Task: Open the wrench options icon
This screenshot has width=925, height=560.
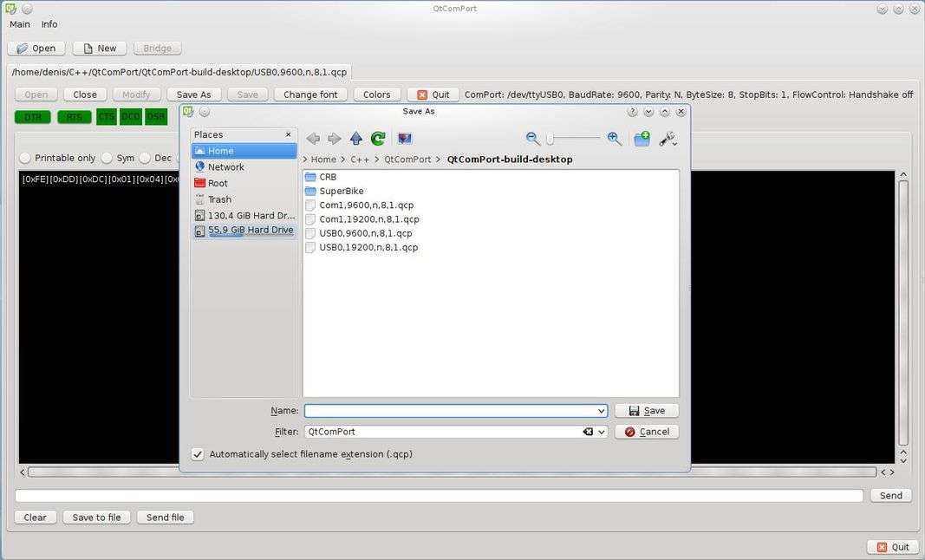Action: click(x=668, y=139)
